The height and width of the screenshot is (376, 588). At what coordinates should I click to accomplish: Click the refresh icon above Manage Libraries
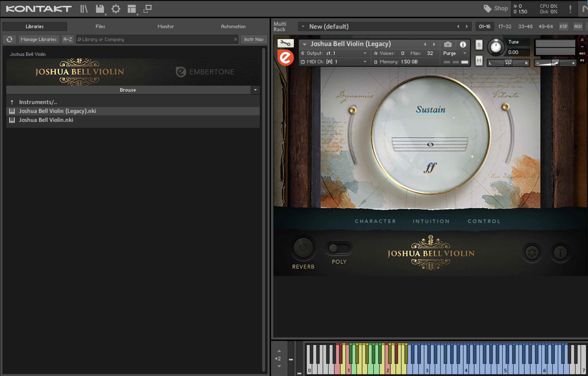click(9, 39)
